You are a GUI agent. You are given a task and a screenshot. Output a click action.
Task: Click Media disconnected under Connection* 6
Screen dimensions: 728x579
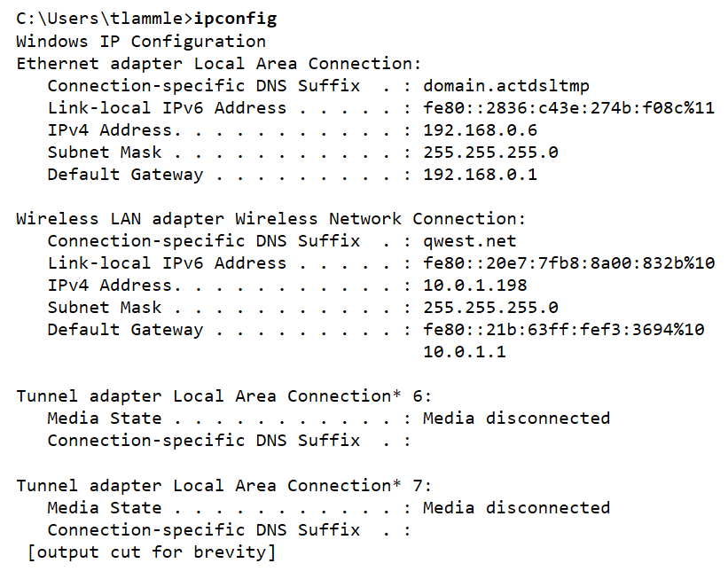pos(516,419)
